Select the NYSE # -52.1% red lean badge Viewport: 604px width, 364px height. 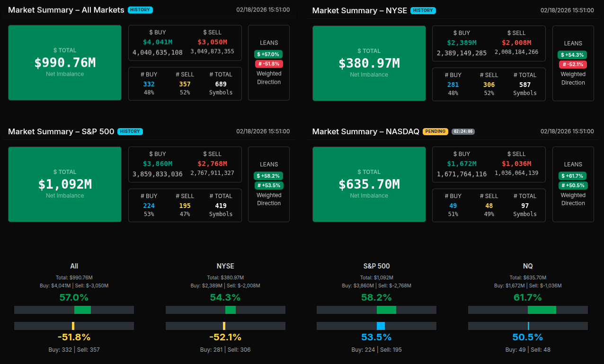point(573,64)
